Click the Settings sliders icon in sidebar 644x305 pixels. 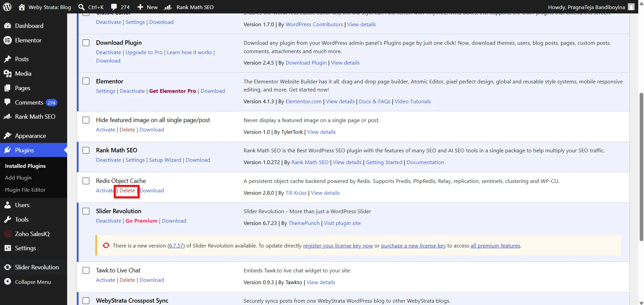tap(7, 248)
